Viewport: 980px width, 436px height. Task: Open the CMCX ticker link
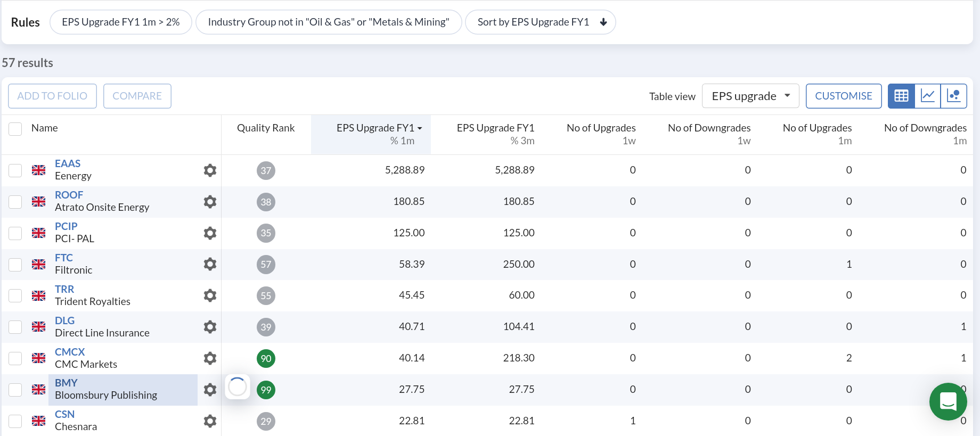(70, 352)
